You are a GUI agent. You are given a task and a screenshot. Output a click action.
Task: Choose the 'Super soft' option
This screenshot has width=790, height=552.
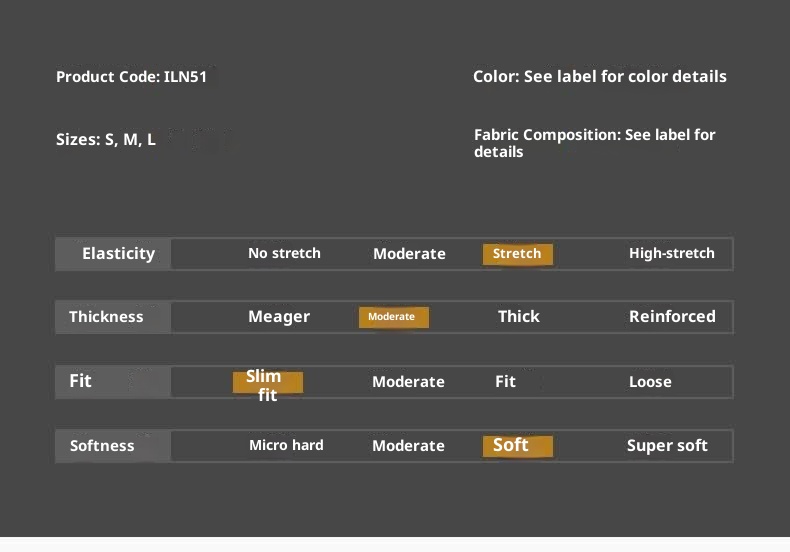point(667,446)
